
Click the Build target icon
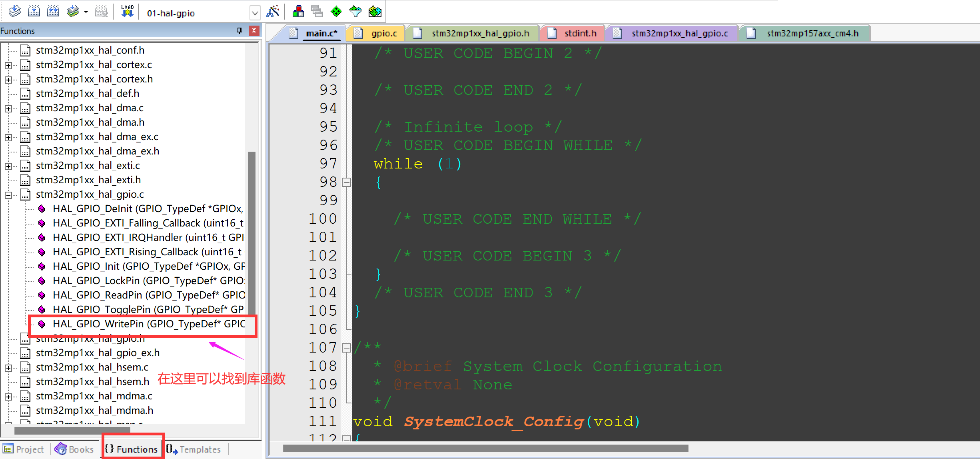click(34, 12)
